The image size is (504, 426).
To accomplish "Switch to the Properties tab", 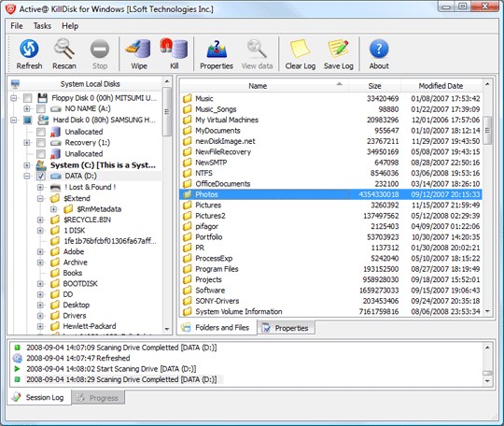I will 286,328.
